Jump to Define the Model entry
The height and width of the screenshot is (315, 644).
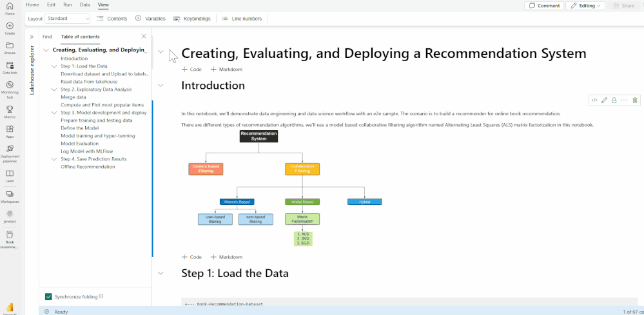(80, 128)
